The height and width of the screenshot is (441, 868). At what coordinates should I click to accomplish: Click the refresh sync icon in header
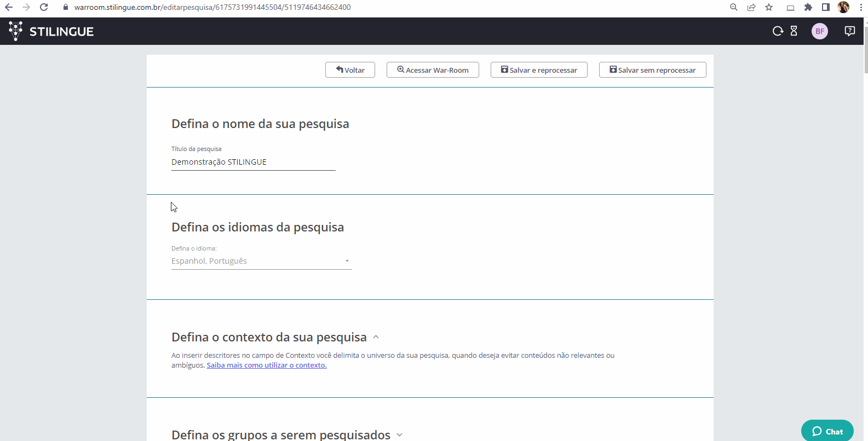pyautogui.click(x=778, y=31)
